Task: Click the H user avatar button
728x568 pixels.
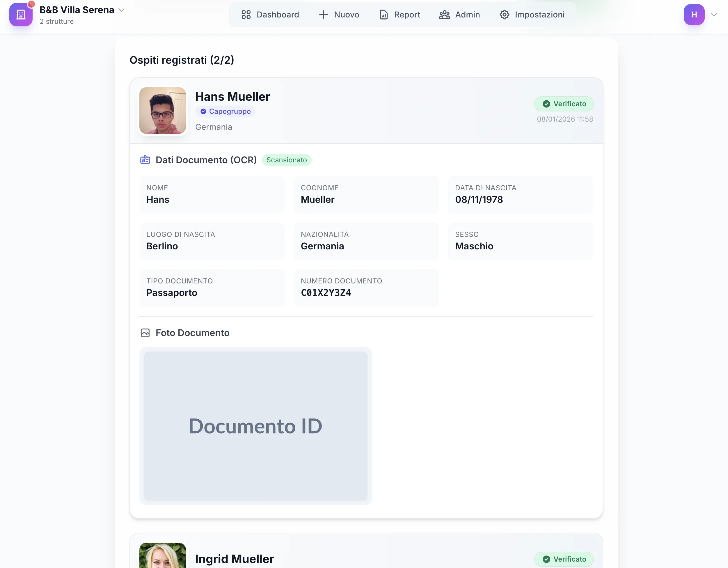Action: pyautogui.click(x=694, y=15)
